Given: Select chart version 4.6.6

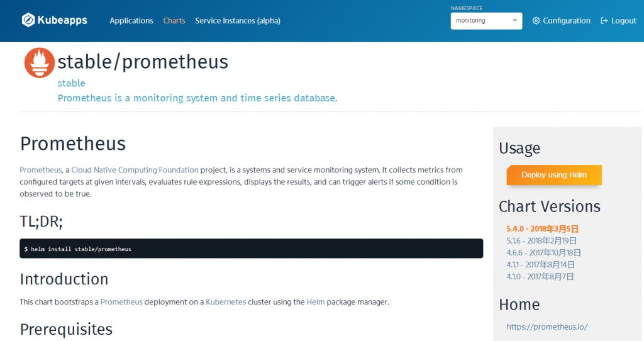Looking at the screenshot, I should 543,253.
